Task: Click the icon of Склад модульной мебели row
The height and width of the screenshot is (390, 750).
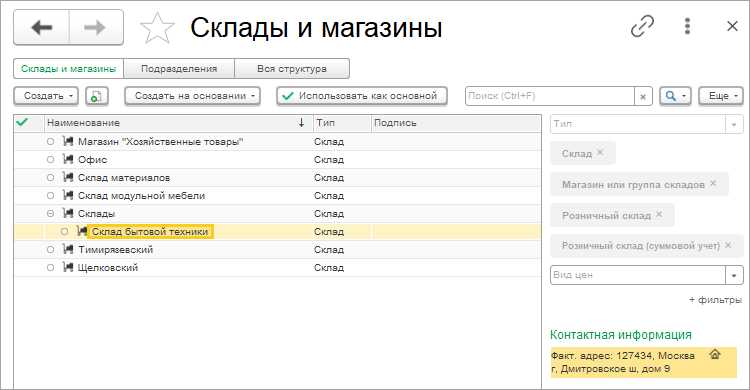Action: pos(68,195)
